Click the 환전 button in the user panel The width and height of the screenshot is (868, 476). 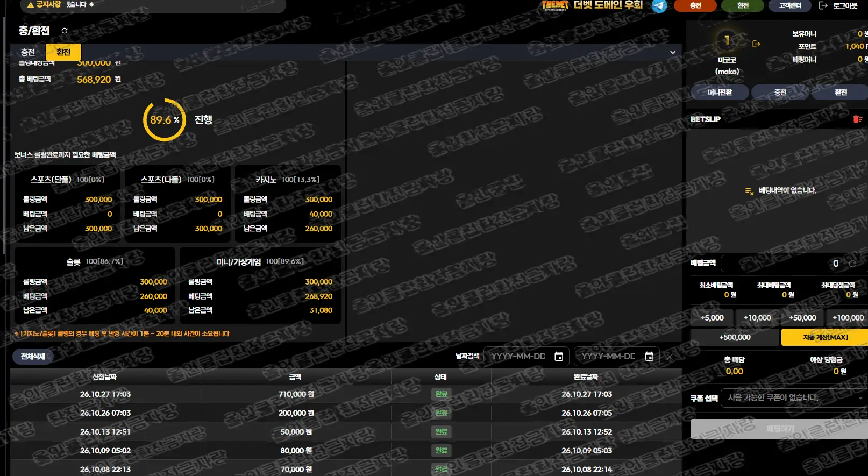[841, 93]
